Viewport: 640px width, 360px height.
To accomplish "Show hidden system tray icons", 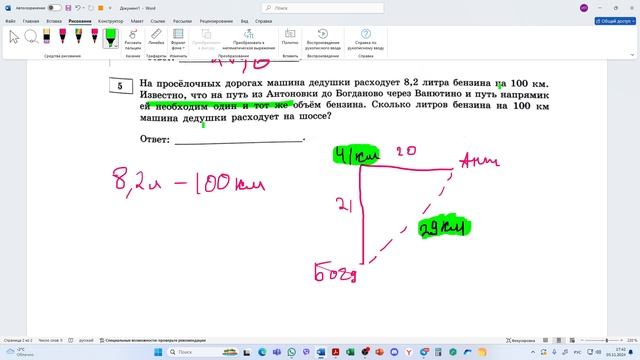I will [533, 352].
